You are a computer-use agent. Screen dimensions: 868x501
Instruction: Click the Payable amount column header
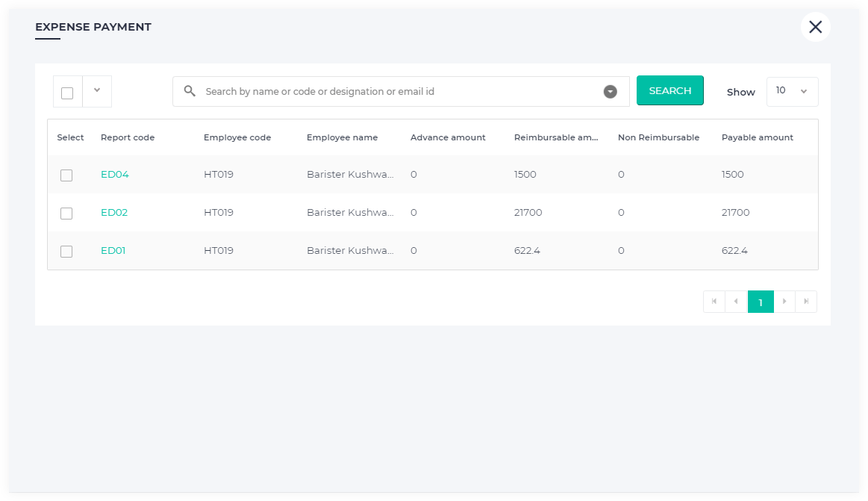[x=758, y=137]
